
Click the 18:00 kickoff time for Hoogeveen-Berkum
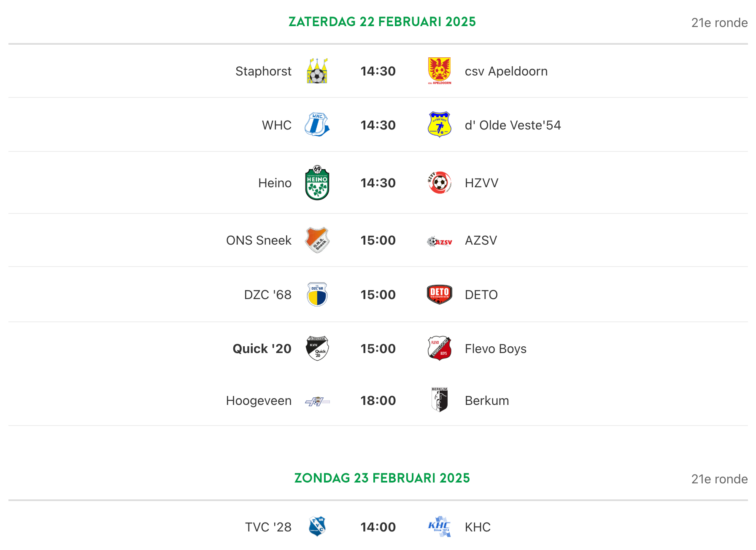tap(378, 401)
